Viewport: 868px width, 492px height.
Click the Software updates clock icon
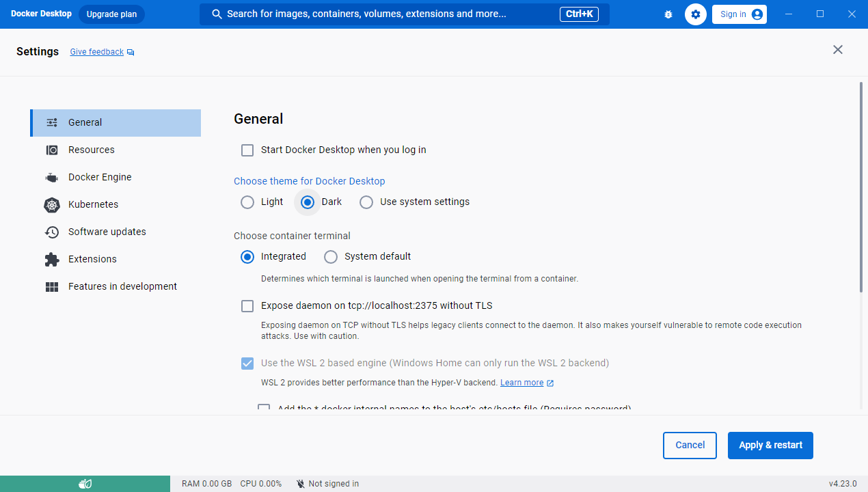(52, 232)
